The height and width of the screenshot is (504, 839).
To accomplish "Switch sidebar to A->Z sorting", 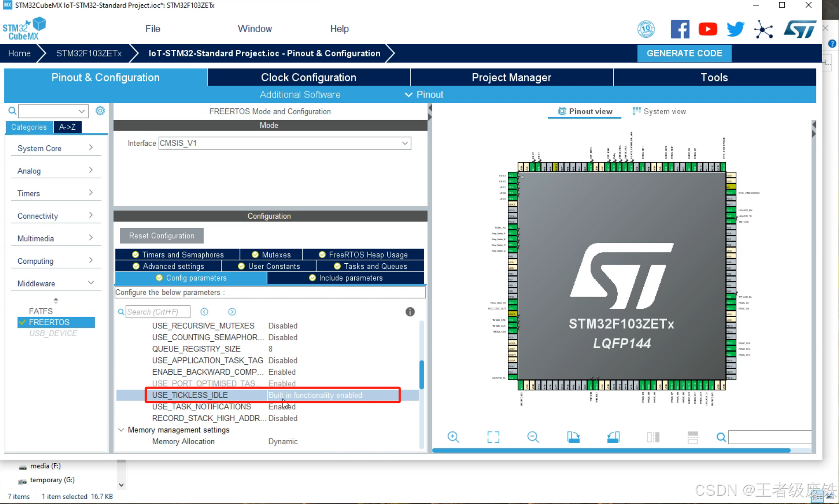I will coord(67,127).
